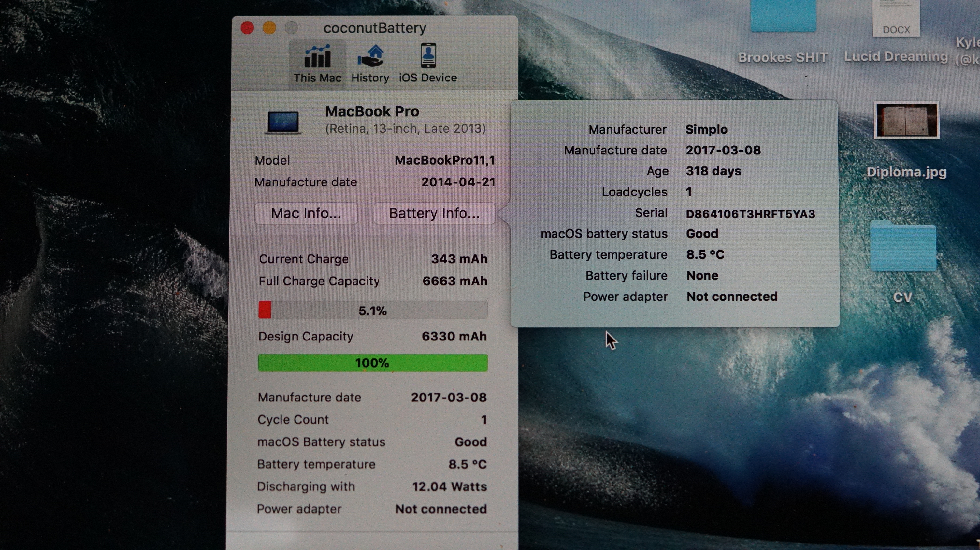Click the Age value 318 days
980x550 pixels.
click(713, 171)
